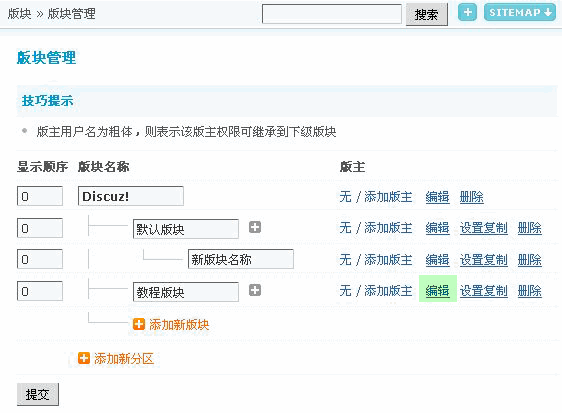562x413 pixels.
Task: Click the 版块 » 版块管理 breadcrumb text
Action: click(x=52, y=14)
